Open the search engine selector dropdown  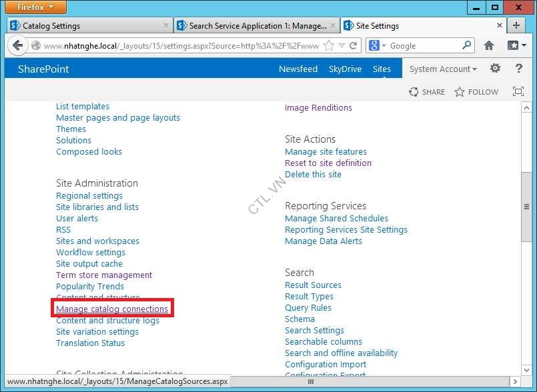tap(377, 46)
